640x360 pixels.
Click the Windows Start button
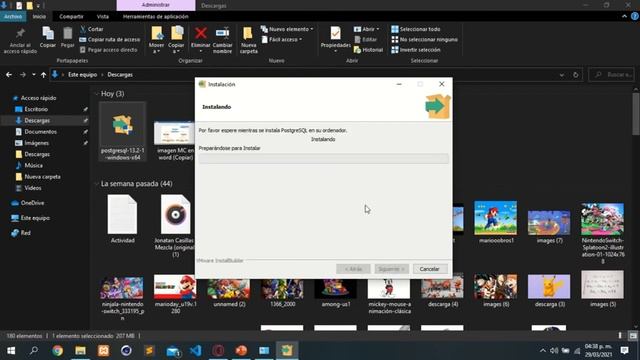click(11, 351)
